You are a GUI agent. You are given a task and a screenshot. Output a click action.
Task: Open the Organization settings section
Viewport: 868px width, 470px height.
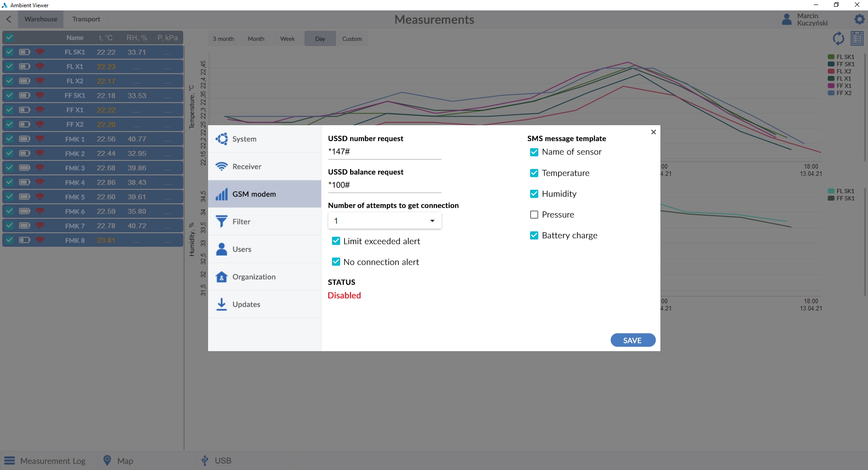(x=254, y=277)
